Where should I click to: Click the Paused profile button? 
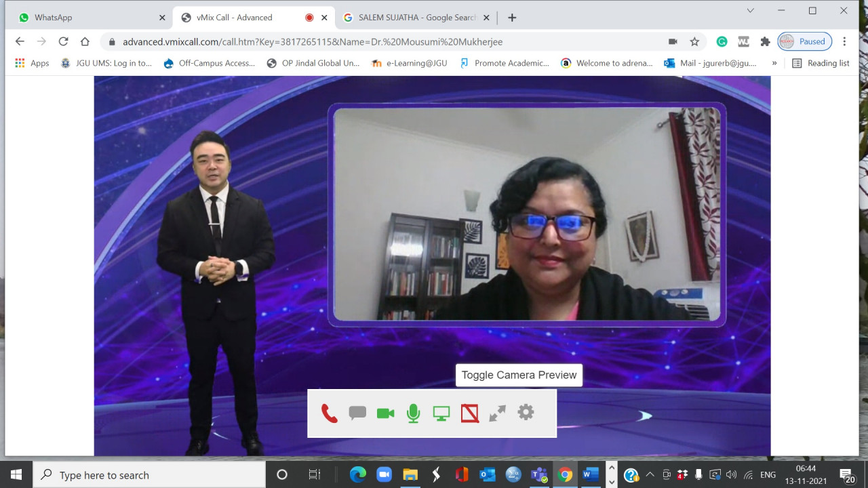[x=804, y=41]
